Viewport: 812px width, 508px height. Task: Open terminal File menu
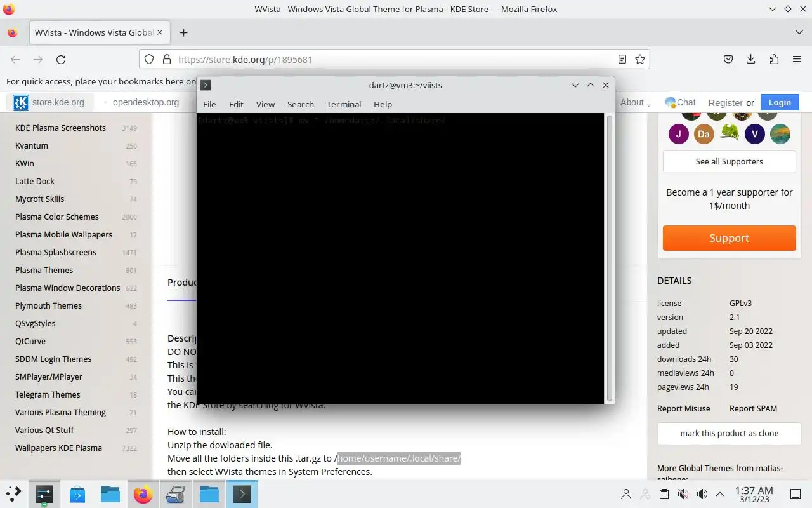(x=209, y=104)
